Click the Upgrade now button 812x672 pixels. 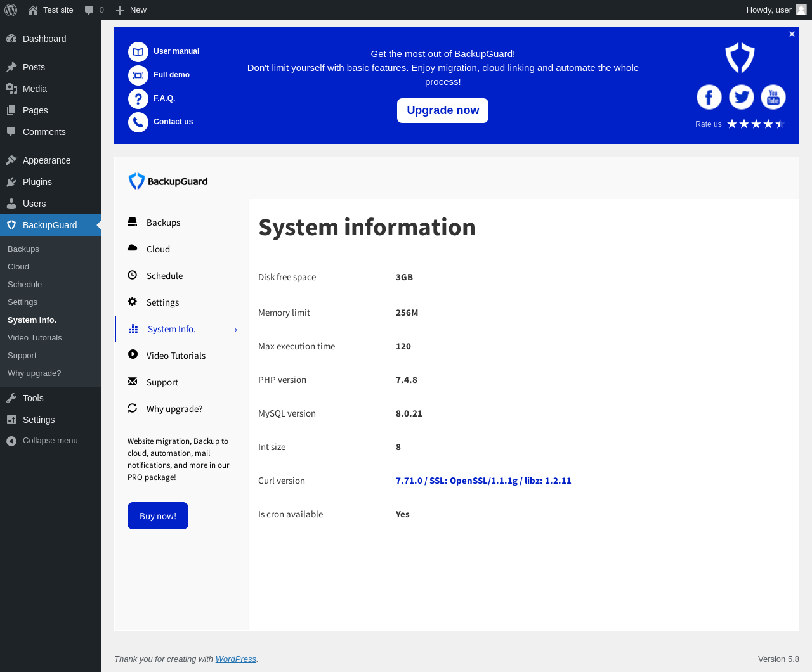click(443, 110)
